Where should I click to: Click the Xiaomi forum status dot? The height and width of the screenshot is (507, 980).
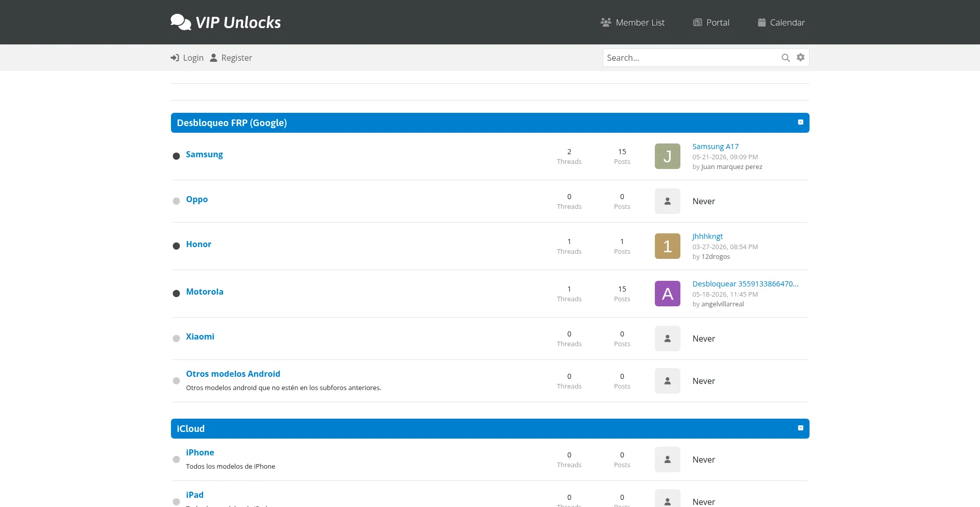pos(176,339)
